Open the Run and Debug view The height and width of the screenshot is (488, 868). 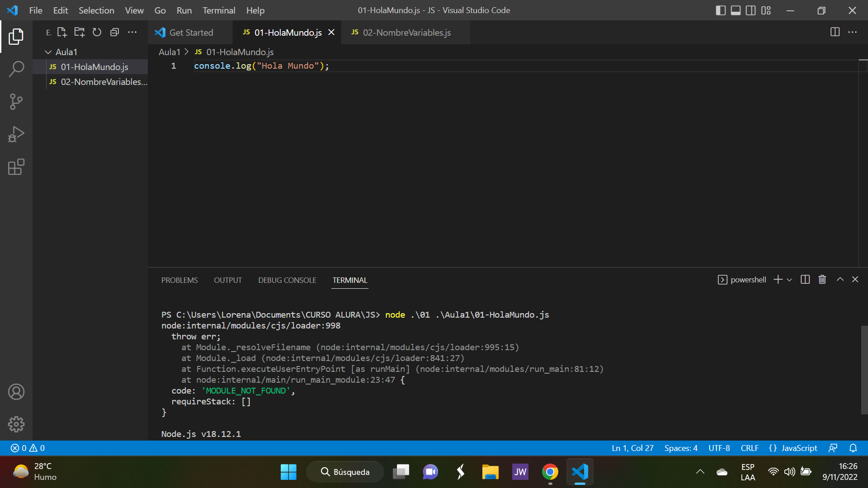16,134
